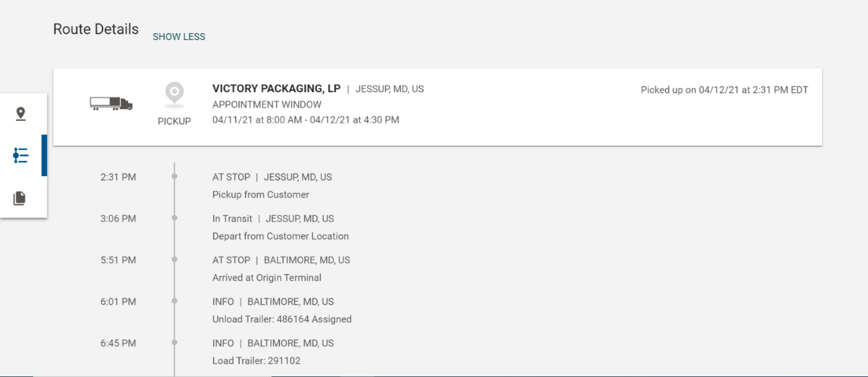This screenshot has width=868, height=377.
Task: Click Load Trailer: 291102 entry
Action: pyautogui.click(x=256, y=360)
